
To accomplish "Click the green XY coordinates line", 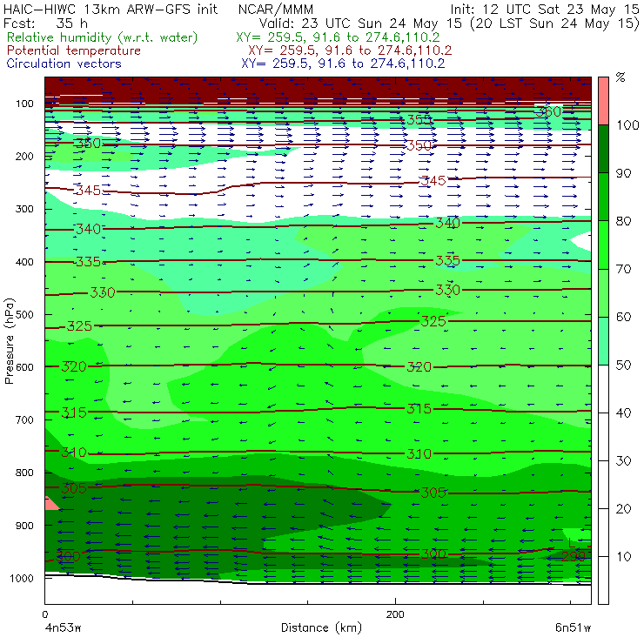I will [338, 37].
